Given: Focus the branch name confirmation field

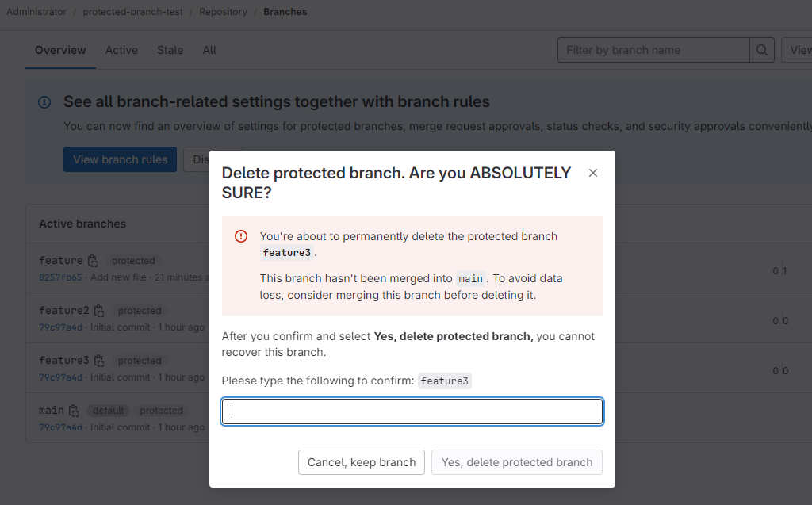Looking at the screenshot, I should point(412,411).
